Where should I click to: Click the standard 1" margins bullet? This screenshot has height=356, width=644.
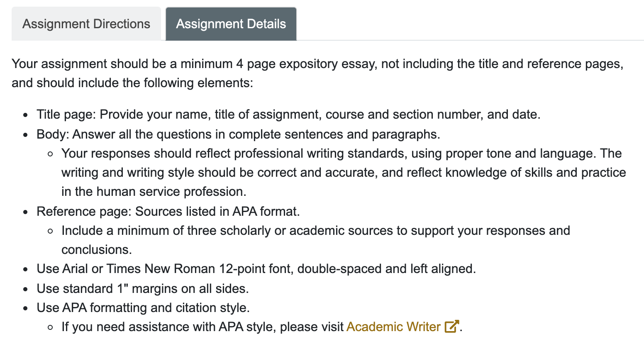tap(143, 288)
